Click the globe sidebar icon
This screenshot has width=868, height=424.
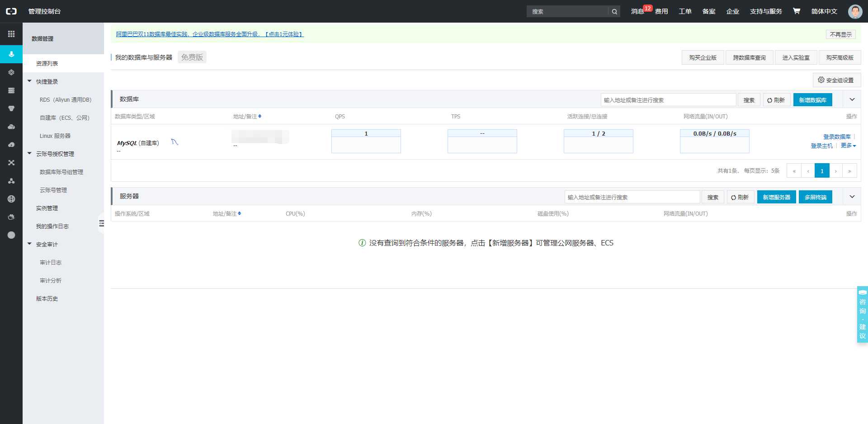click(x=11, y=199)
